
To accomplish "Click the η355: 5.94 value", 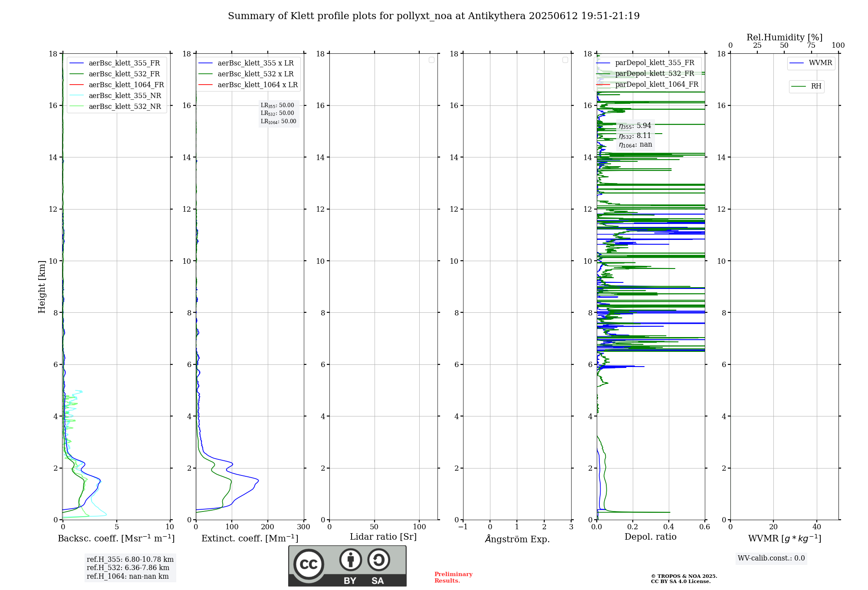I will (635, 126).
